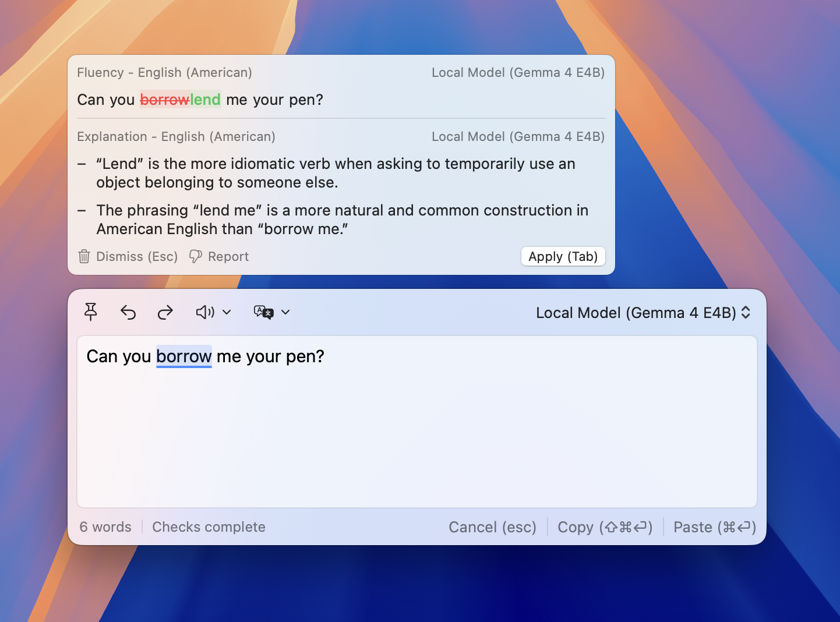Viewport: 840px width, 622px height.
Task: Expand the speaker options chevron
Action: pyautogui.click(x=227, y=313)
